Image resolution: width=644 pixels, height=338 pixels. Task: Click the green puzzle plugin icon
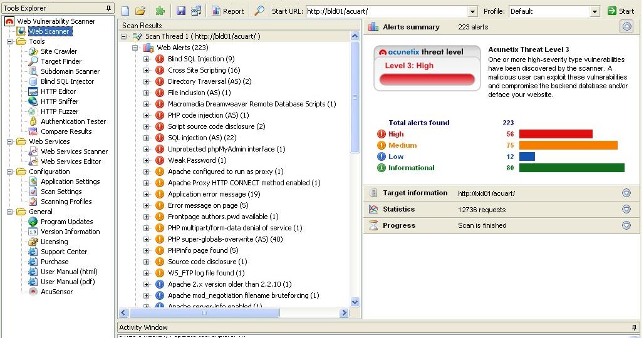point(160,11)
